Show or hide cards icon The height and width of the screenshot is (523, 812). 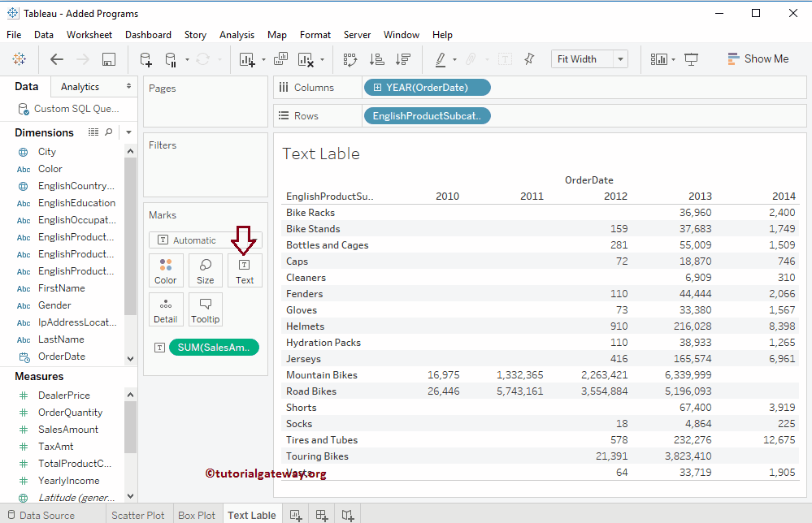658,59
